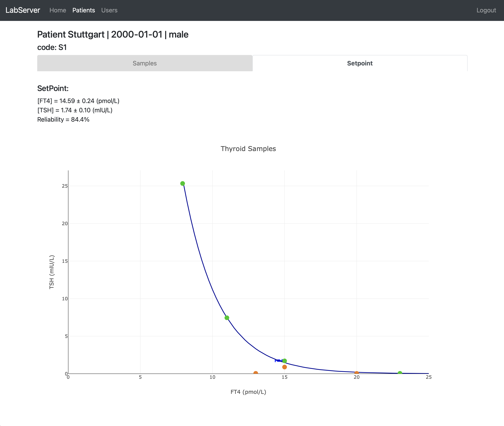Switch to the Samples tab
The image size is (504, 426).
point(145,63)
